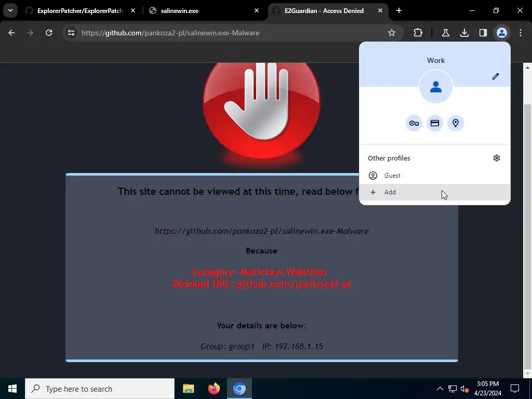Click the Type here to search box
Screen dimensions: 532x399
click(100, 389)
